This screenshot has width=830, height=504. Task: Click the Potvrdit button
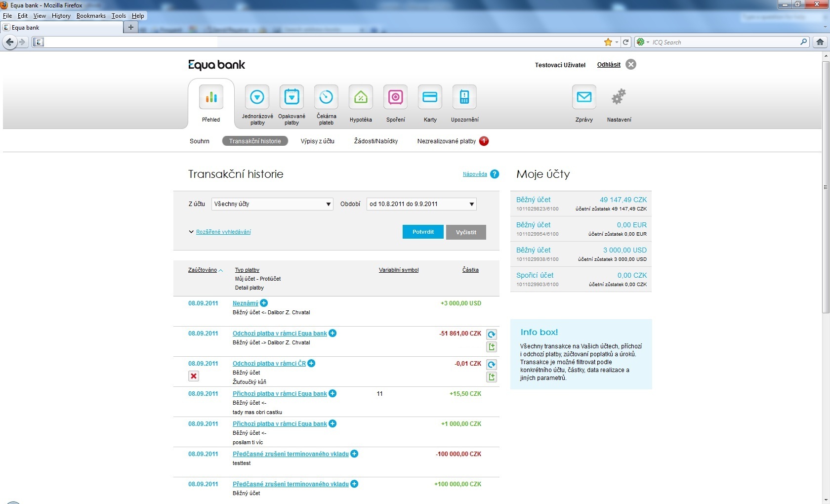pos(423,232)
